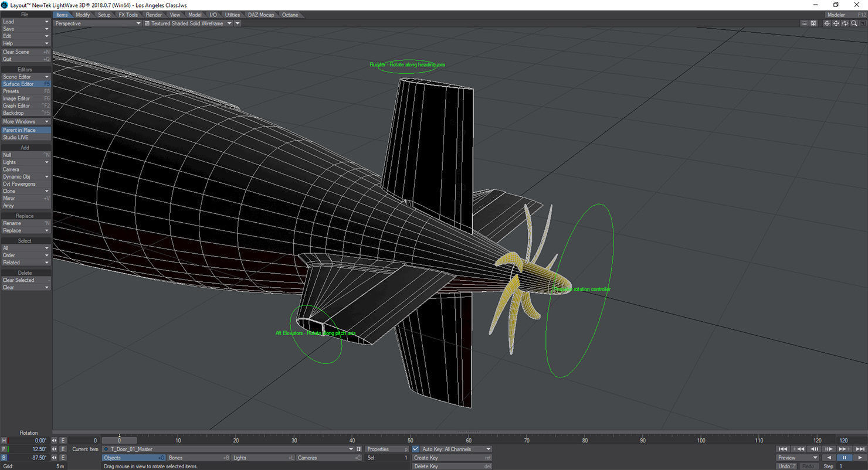Click frame 60 on the timeline

469,440
